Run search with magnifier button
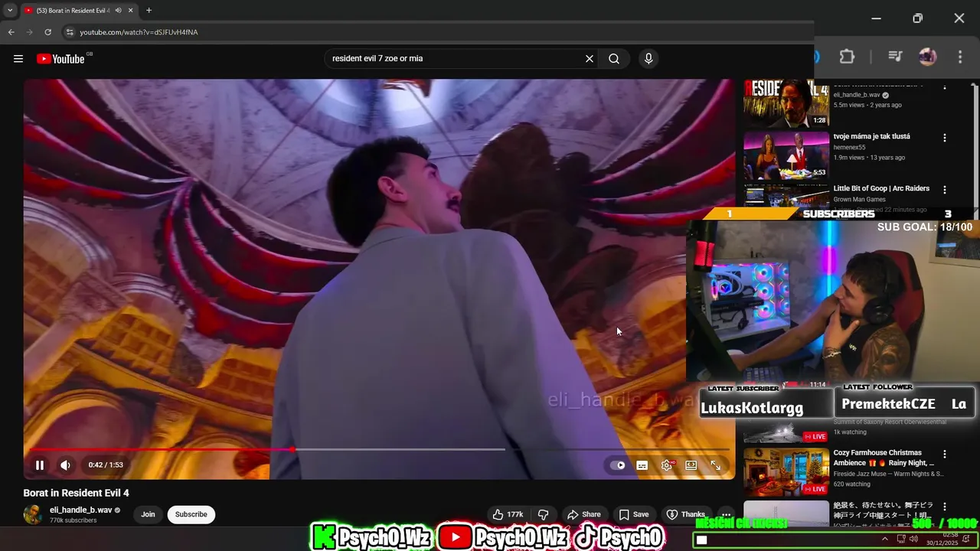The width and height of the screenshot is (980, 551). tap(614, 59)
